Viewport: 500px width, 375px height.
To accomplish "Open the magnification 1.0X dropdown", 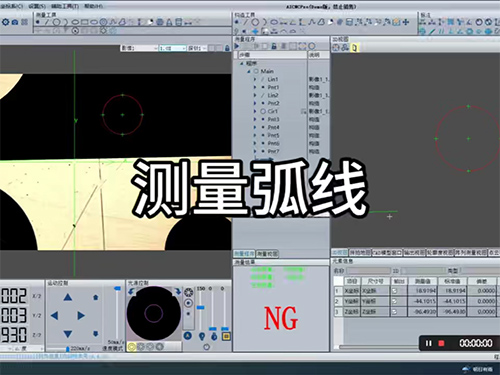I will coord(172,48).
